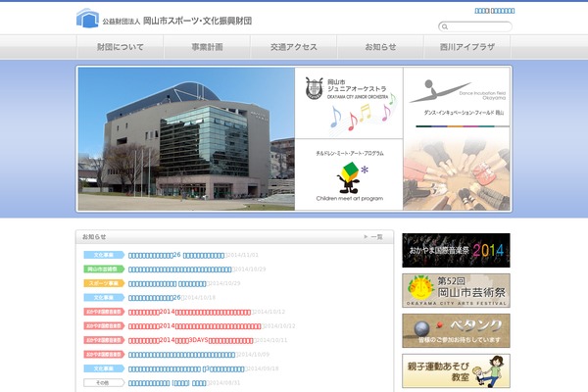Click the orange スポーツ事業 category tag
Screen dimensions: 588x392
pyautogui.click(x=104, y=283)
